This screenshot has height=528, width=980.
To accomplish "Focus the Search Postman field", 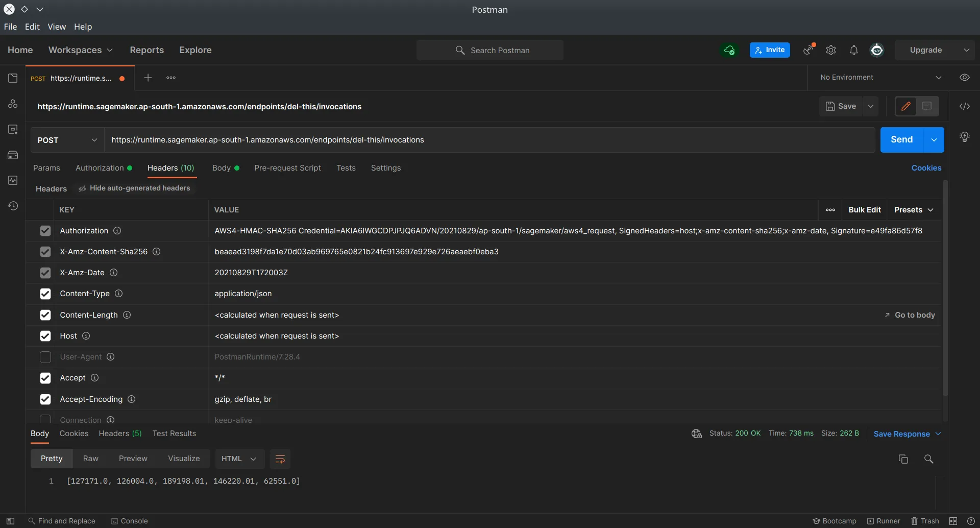I will pyautogui.click(x=490, y=50).
